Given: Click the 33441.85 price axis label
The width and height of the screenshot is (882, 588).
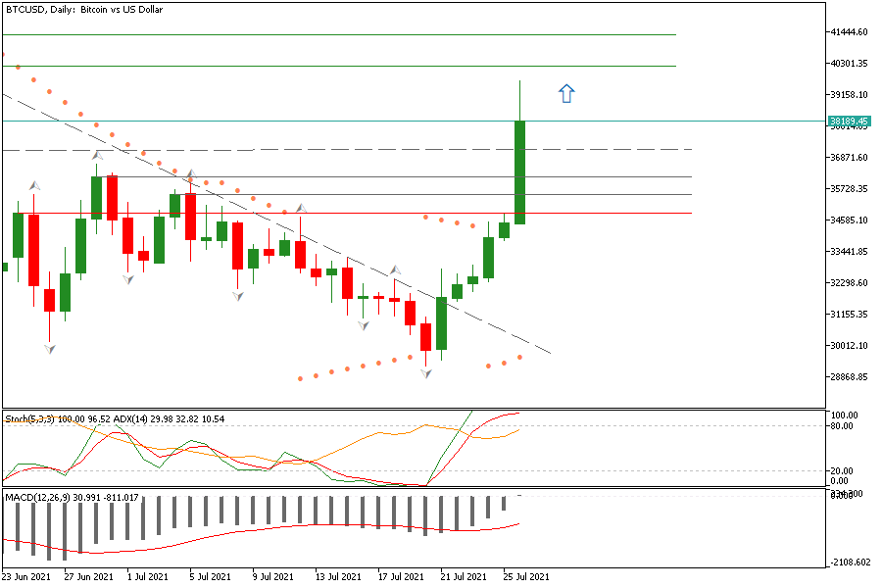Looking at the screenshot, I should pyautogui.click(x=850, y=252).
